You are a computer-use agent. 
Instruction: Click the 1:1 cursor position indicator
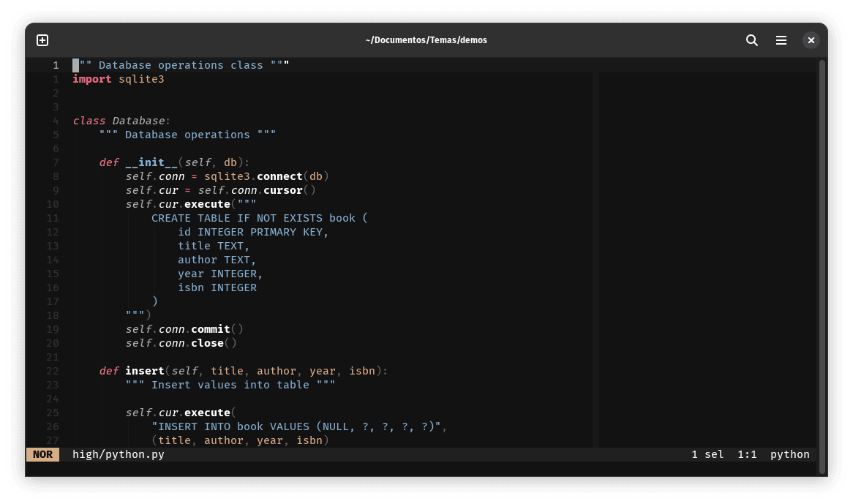(x=747, y=454)
